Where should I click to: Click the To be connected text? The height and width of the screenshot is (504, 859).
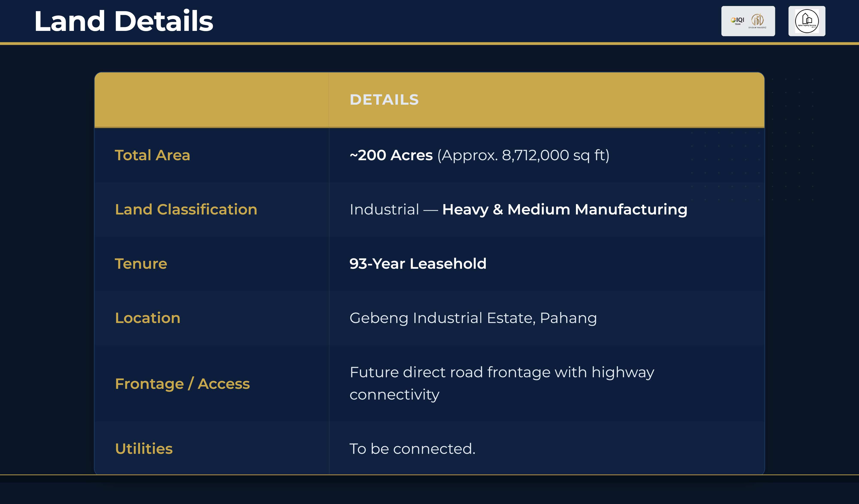412,448
